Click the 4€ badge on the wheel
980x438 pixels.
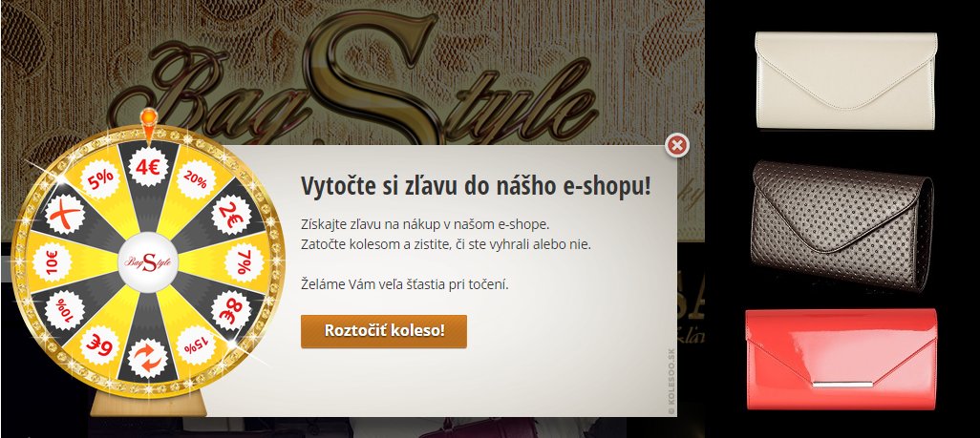tap(148, 167)
